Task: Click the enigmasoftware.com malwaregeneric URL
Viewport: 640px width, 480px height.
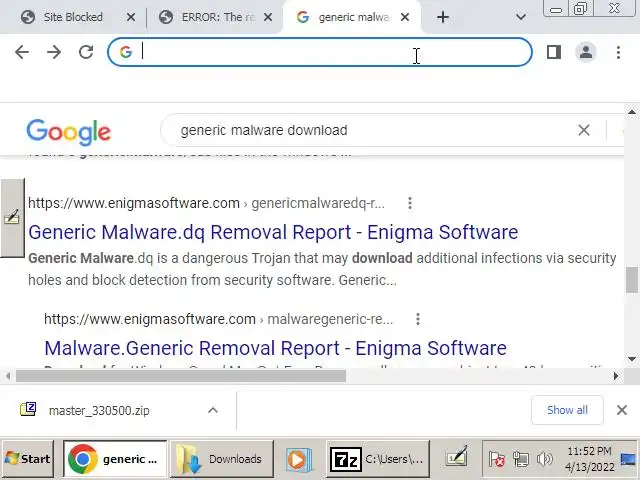Action: (x=218, y=319)
